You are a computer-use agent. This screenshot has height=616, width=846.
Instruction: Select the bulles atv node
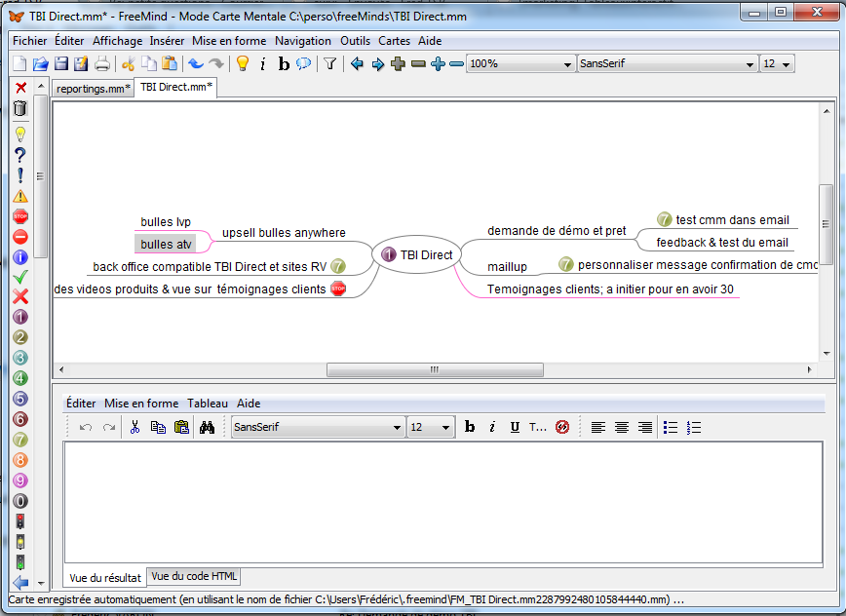[166, 245]
